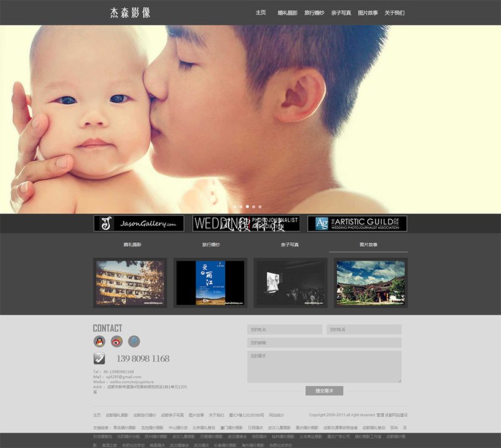Open the Weibo eye icon link
The height and width of the screenshot is (448, 501).
tap(117, 341)
